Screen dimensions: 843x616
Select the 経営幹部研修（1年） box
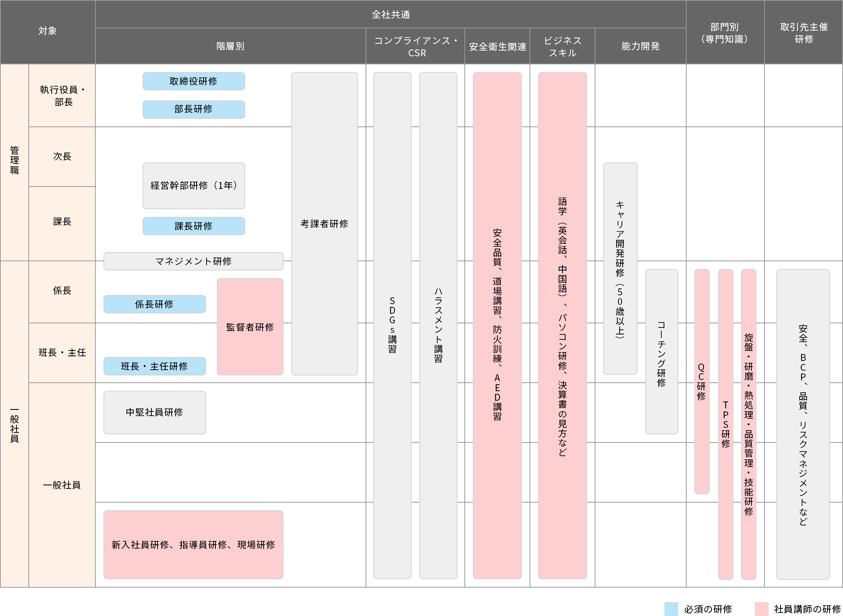coord(194,186)
